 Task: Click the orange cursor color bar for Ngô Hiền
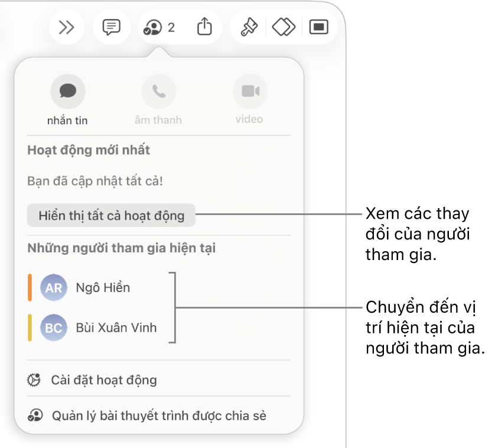coord(30,287)
